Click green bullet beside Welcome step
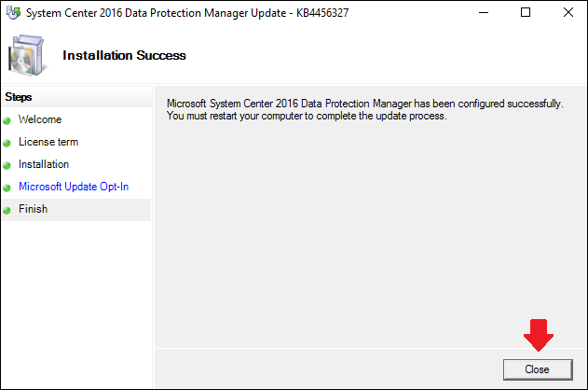This screenshot has width=588, height=390. pyautogui.click(x=7, y=120)
